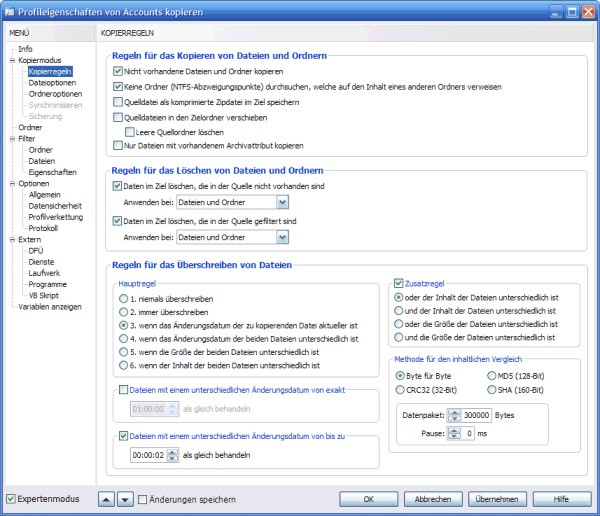Click the application icon in title bar
Viewport: 600px width, 516px height.
[10, 12]
